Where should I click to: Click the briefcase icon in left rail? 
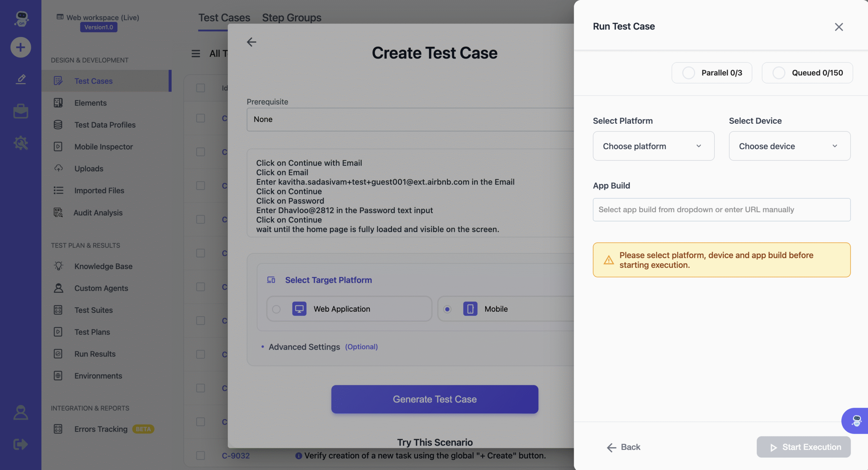(21, 111)
